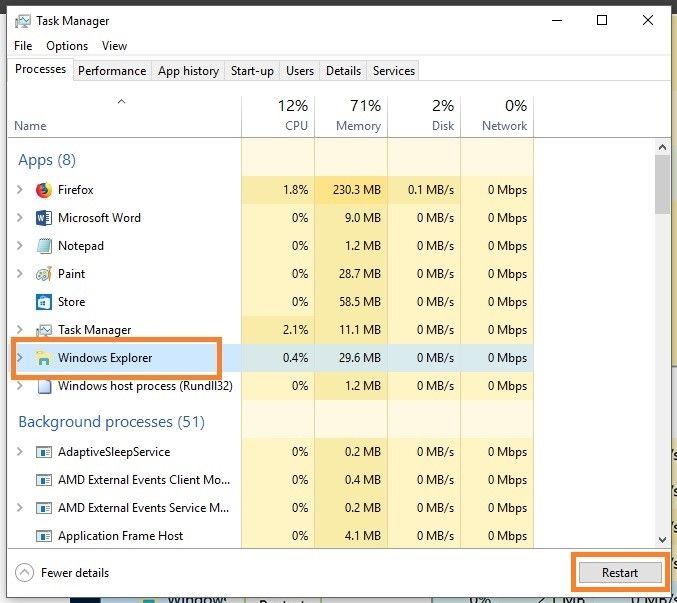The width and height of the screenshot is (677, 603).
Task: Select the Application Frame Host name
Action: [x=120, y=536]
